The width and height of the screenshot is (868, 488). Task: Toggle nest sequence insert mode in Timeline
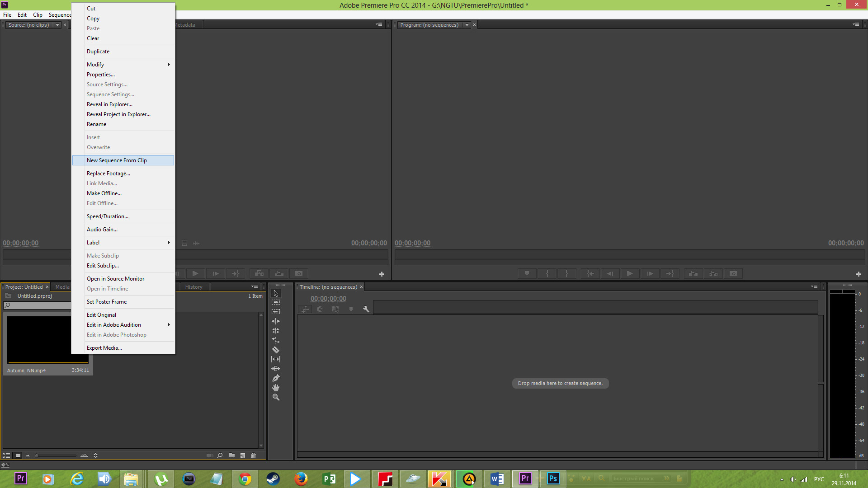coord(305,310)
